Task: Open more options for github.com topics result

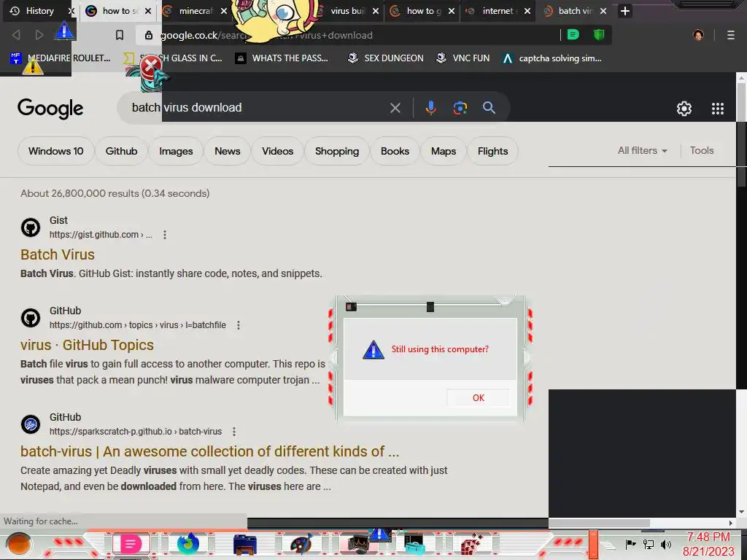Action: click(x=239, y=325)
